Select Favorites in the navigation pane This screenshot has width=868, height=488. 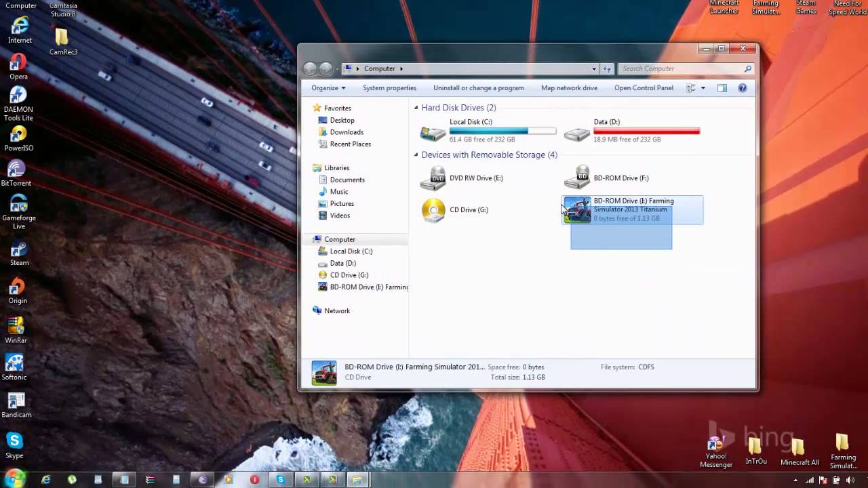point(337,108)
